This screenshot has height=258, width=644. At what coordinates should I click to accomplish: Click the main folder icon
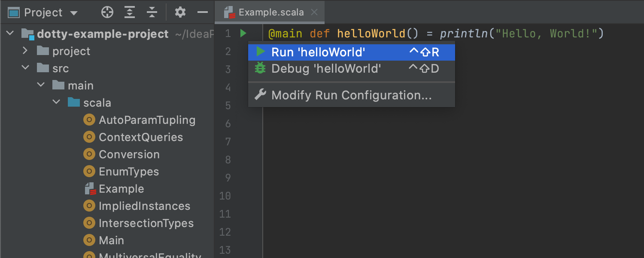click(x=58, y=85)
